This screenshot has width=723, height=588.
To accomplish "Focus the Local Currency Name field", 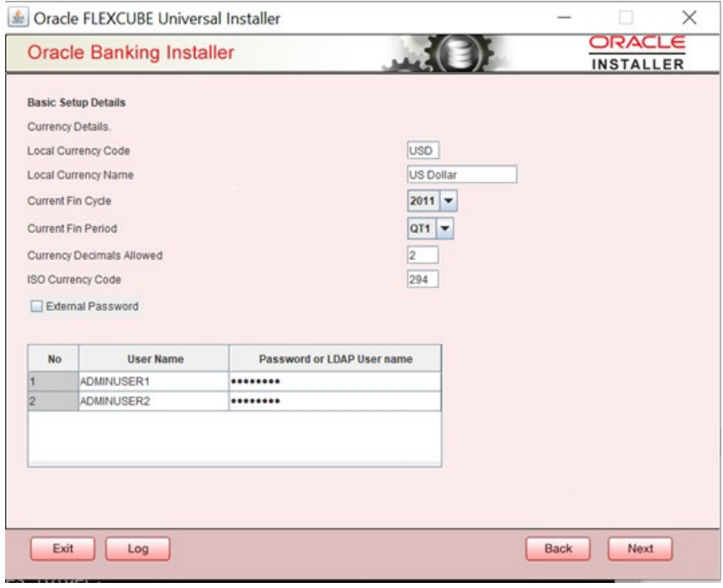I will click(x=462, y=174).
